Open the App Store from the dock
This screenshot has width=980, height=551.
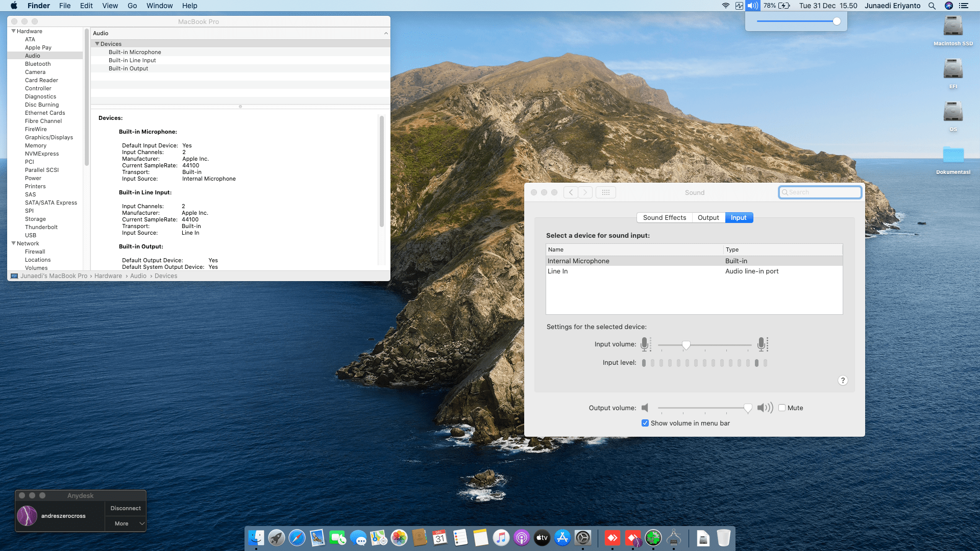pyautogui.click(x=562, y=538)
